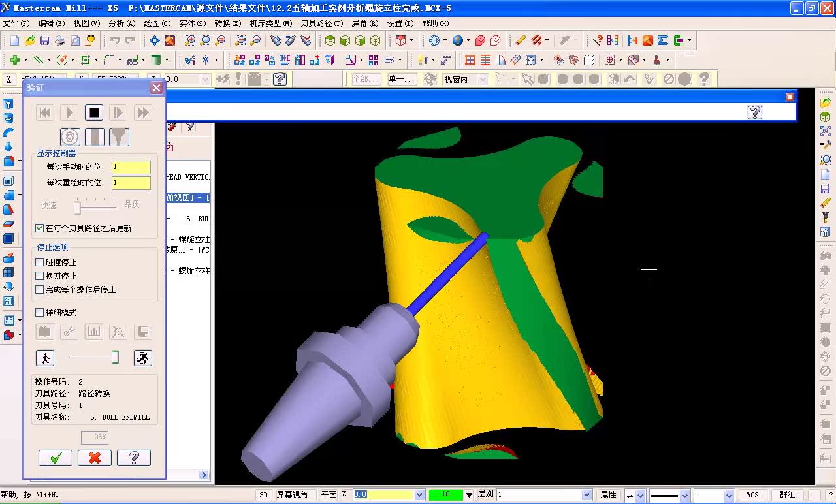Viewport: 836px width, 504px height.
Task: Click the fast running-man speed icon
Action: point(143,358)
